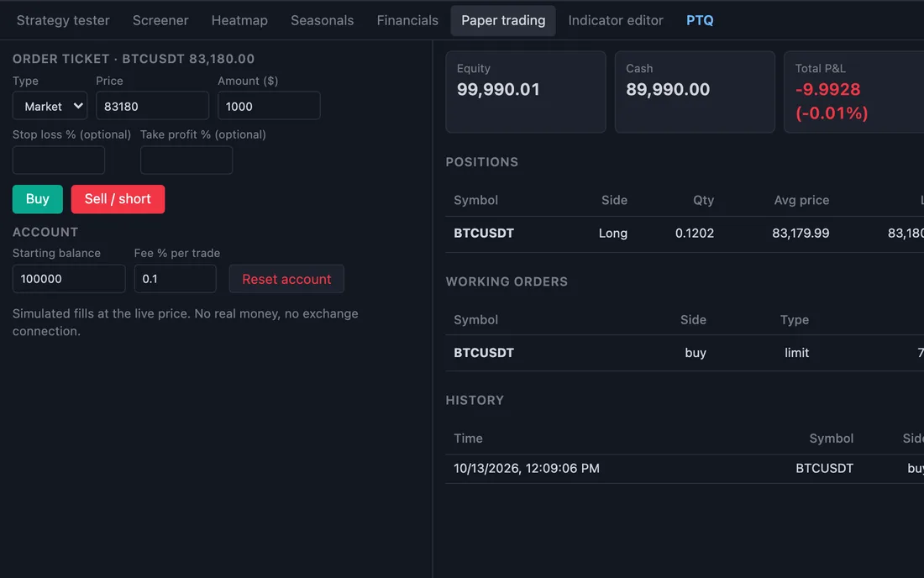The image size is (924, 578).
Task: Open the Heatmap tab
Action: pos(239,21)
